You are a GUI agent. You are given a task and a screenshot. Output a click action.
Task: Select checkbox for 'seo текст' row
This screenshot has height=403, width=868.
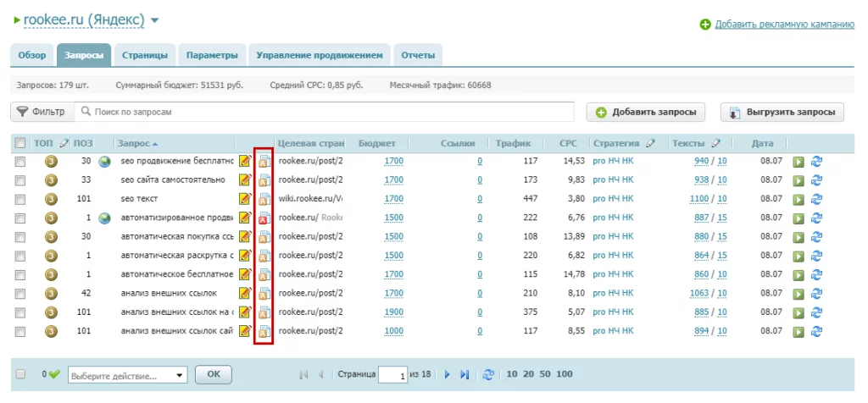(20, 199)
